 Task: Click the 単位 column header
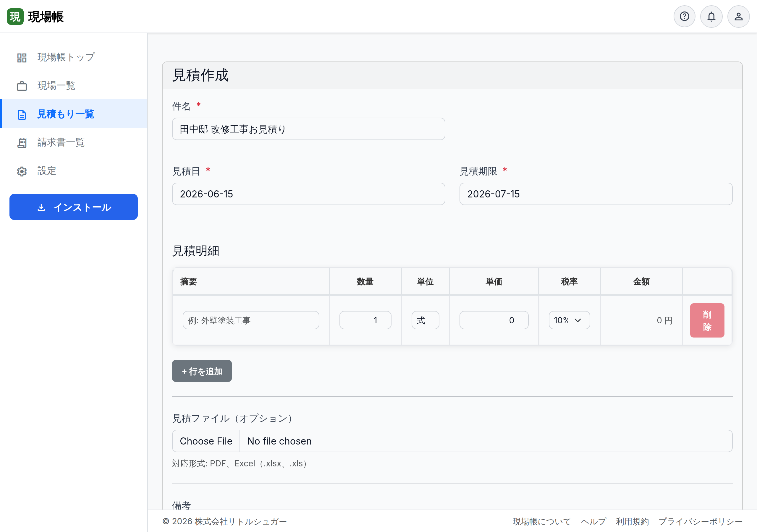425,281
